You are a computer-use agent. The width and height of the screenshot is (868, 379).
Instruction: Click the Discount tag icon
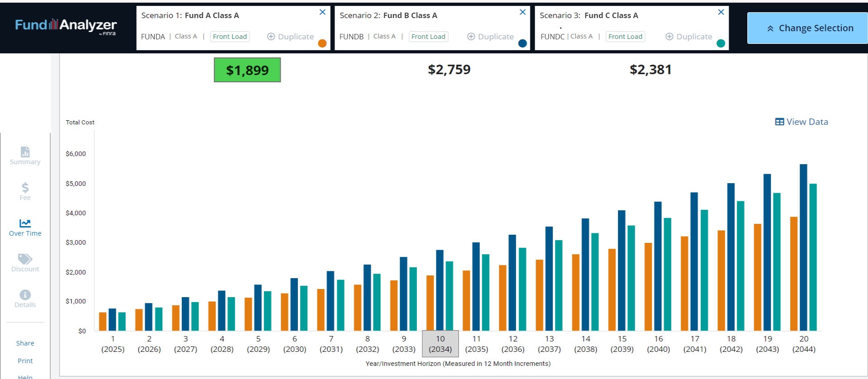[25, 259]
